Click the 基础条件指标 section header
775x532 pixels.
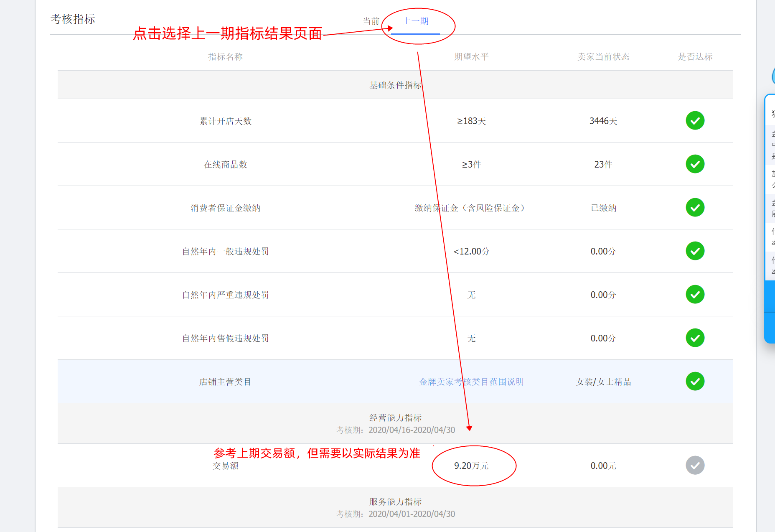pos(395,85)
